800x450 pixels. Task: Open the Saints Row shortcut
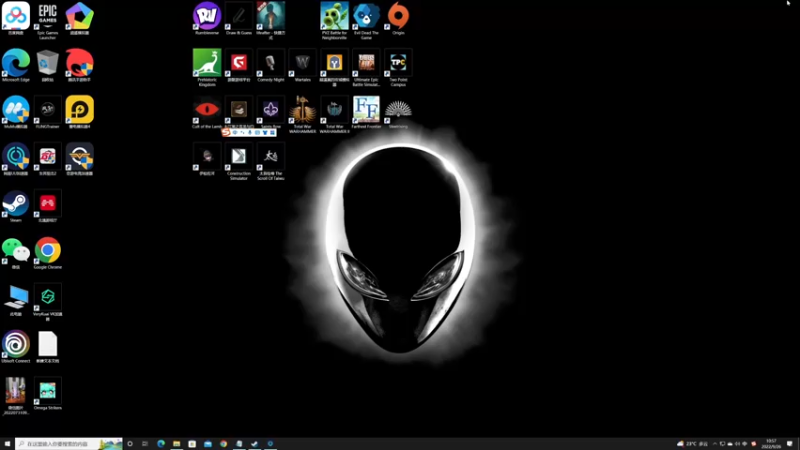click(x=270, y=112)
